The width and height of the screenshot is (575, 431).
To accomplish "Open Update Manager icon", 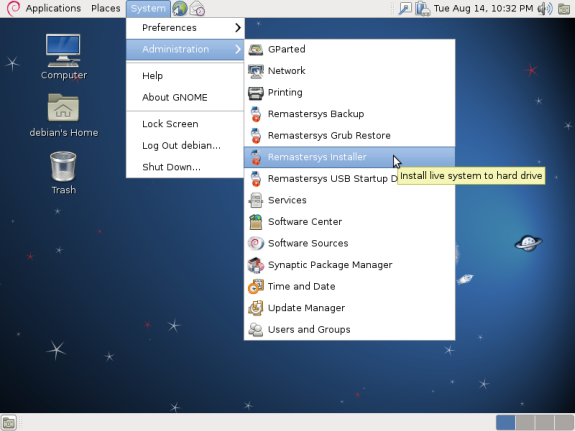I will point(256,308).
